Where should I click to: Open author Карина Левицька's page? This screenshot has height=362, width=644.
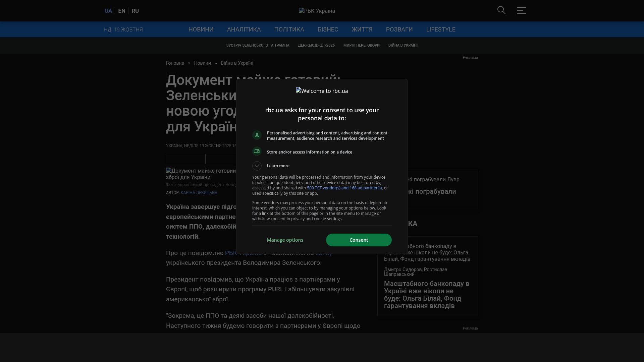(199, 193)
